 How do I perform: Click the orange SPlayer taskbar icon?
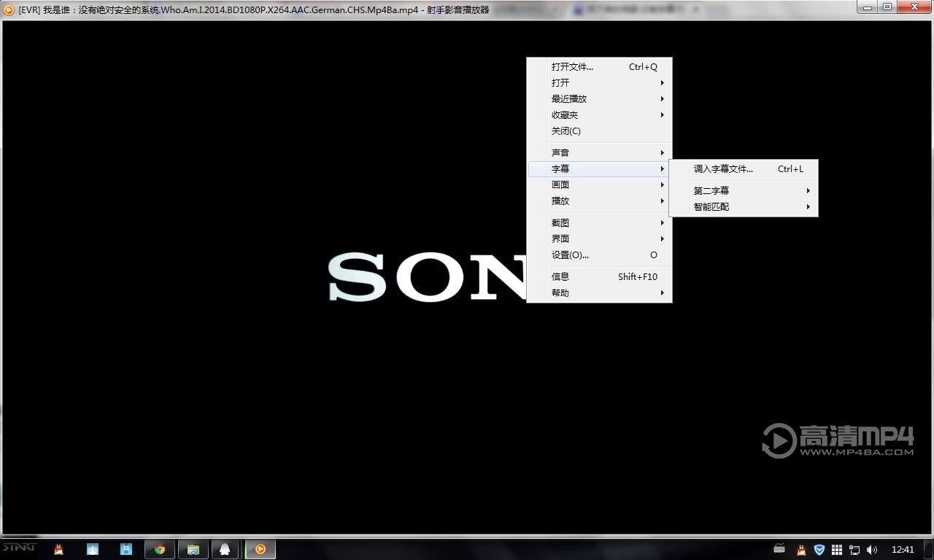(x=260, y=549)
